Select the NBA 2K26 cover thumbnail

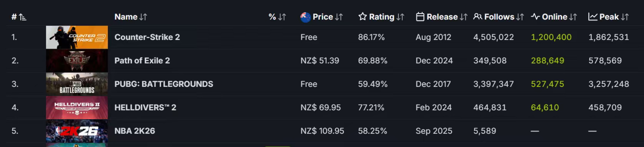[x=77, y=131]
